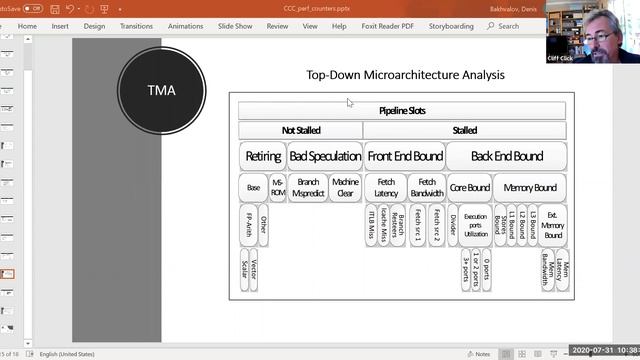Open the Foxit Reader PDF tab
This screenshot has height=360, width=640.
coord(387,26)
